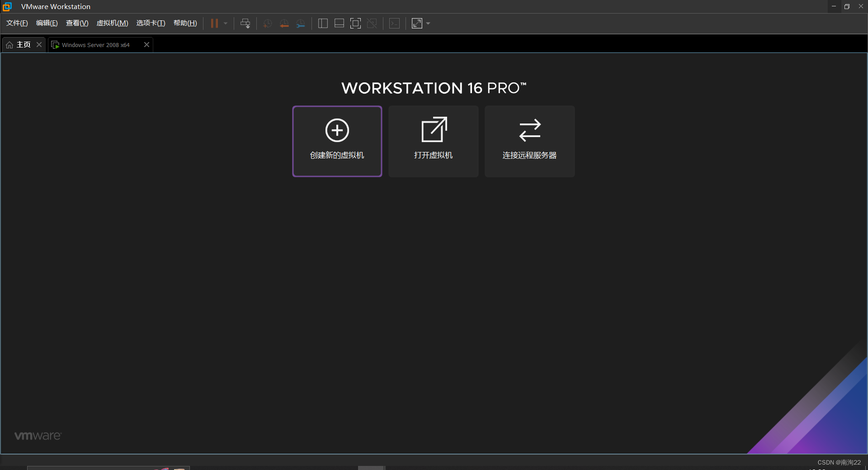This screenshot has height=470, width=868.
Task: Open the 虚拟机(M) menu
Action: 113,23
